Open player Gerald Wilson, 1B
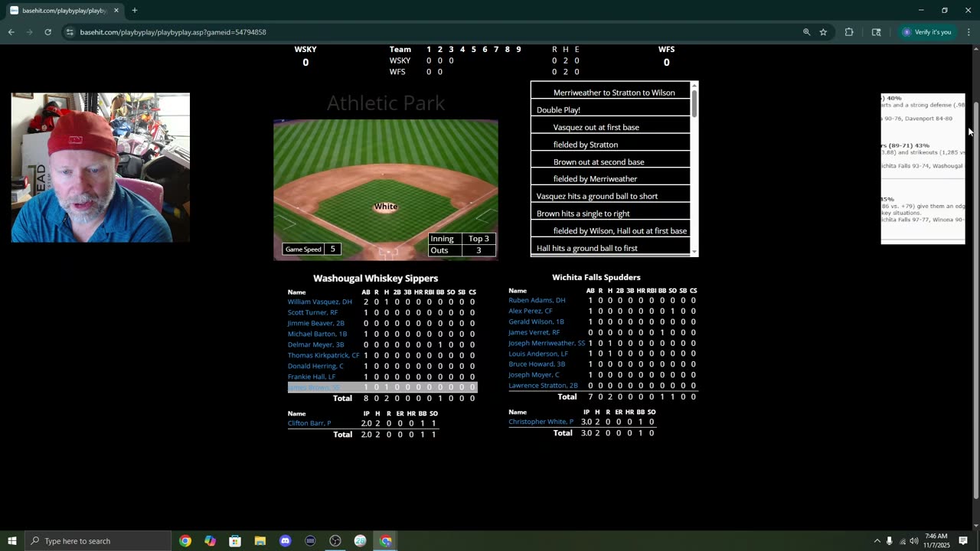This screenshot has width=980, height=551. point(536,321)
